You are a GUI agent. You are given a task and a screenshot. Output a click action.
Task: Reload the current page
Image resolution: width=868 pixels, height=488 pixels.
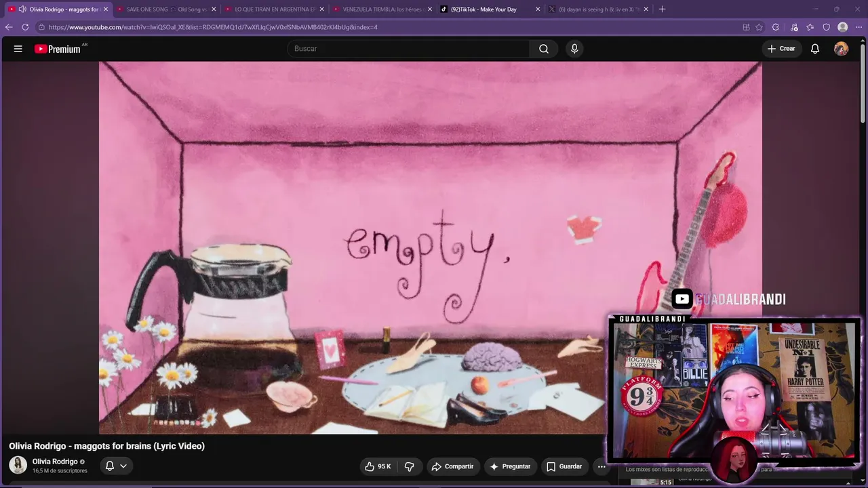(x=25, y=27)
